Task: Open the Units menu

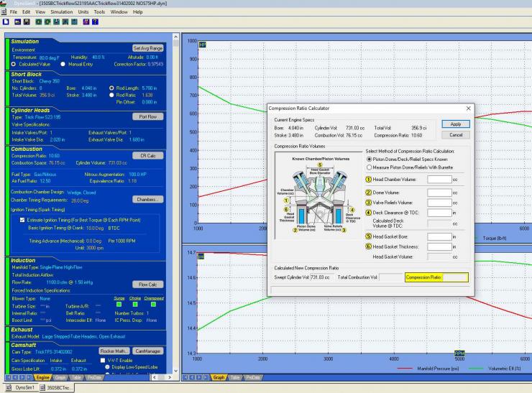Action: click(83, 12)
